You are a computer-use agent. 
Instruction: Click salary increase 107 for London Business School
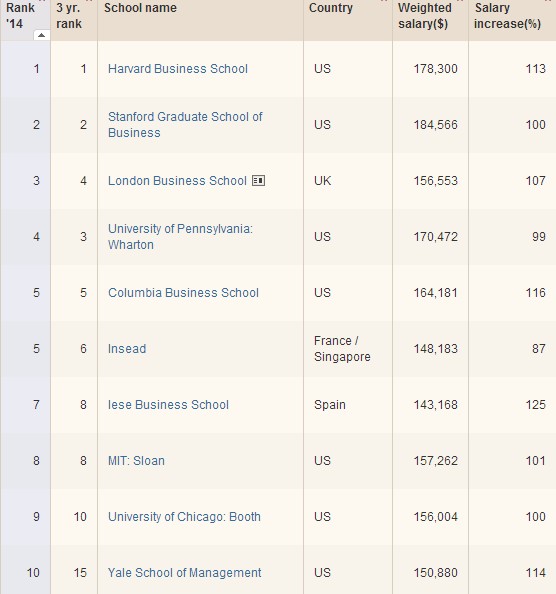click(x=536, y=181)
